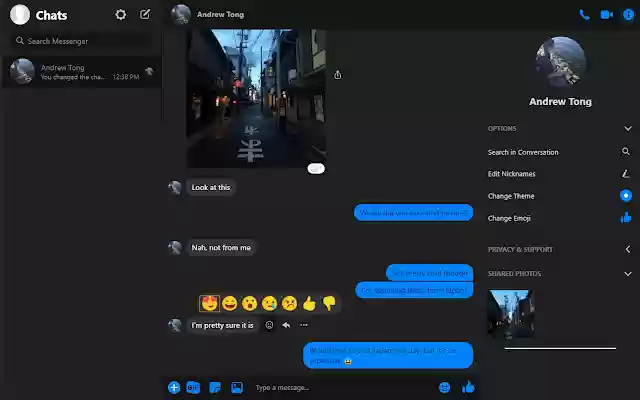
Task: Choose a GIF to send
Action: pyautogui.click(x=193, y=387)
